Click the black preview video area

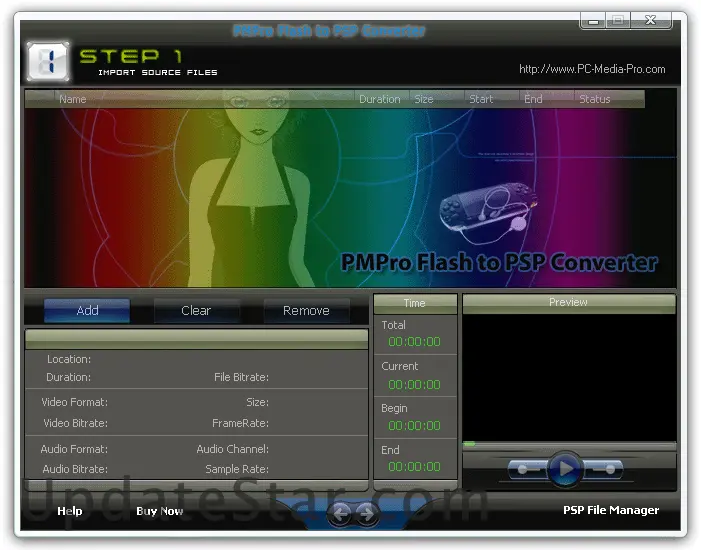coord(569,378)
